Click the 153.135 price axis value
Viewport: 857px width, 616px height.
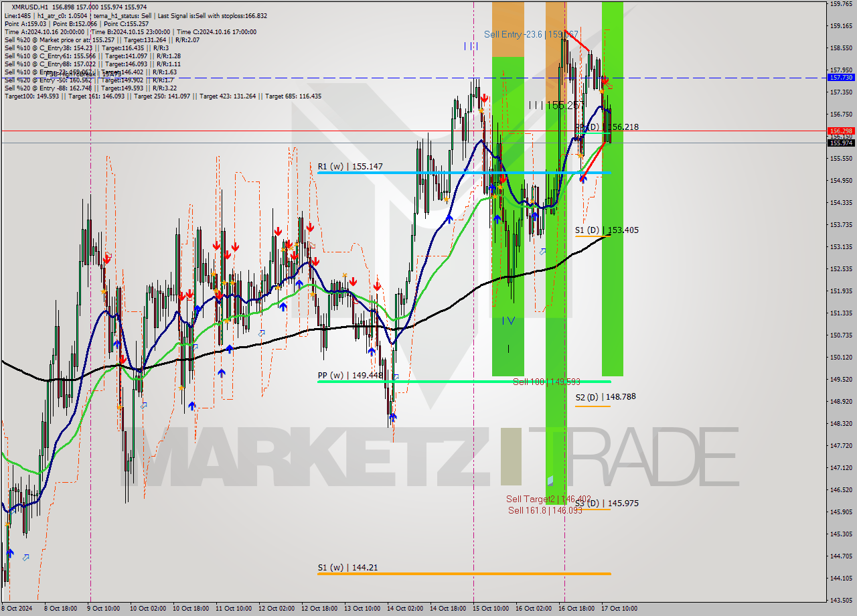pyautogui.click(x=842, y=246)
